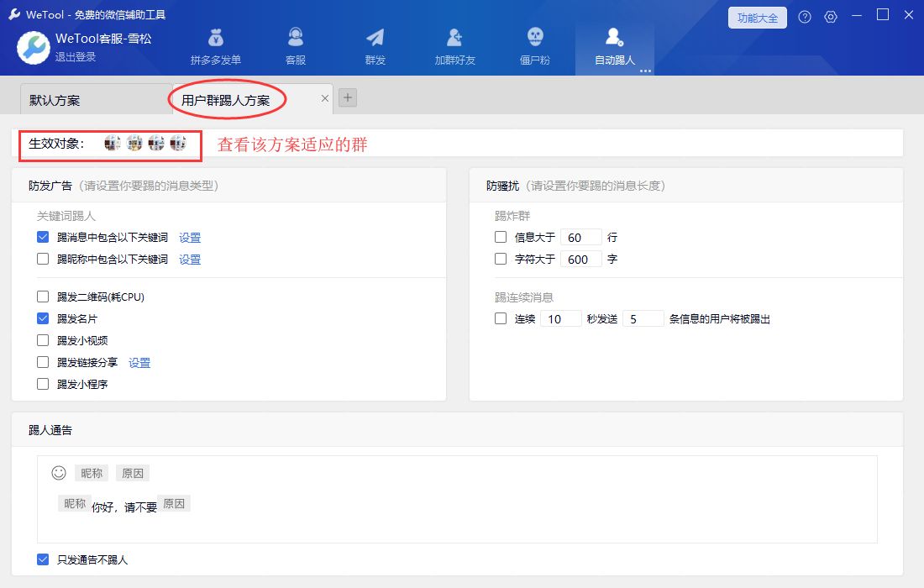Edit the 5 messages field
This screenshot has height=588, width=924.
point(643,318)
